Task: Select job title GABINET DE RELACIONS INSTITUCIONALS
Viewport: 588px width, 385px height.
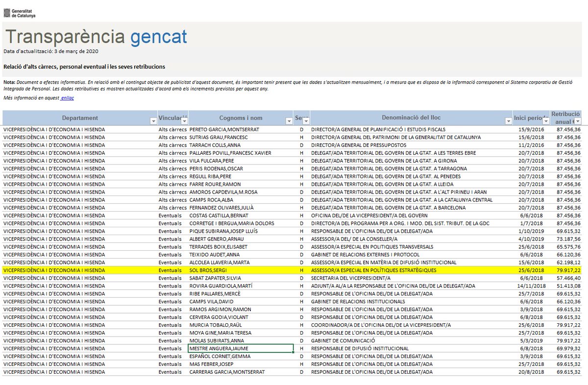Action: 358,301
